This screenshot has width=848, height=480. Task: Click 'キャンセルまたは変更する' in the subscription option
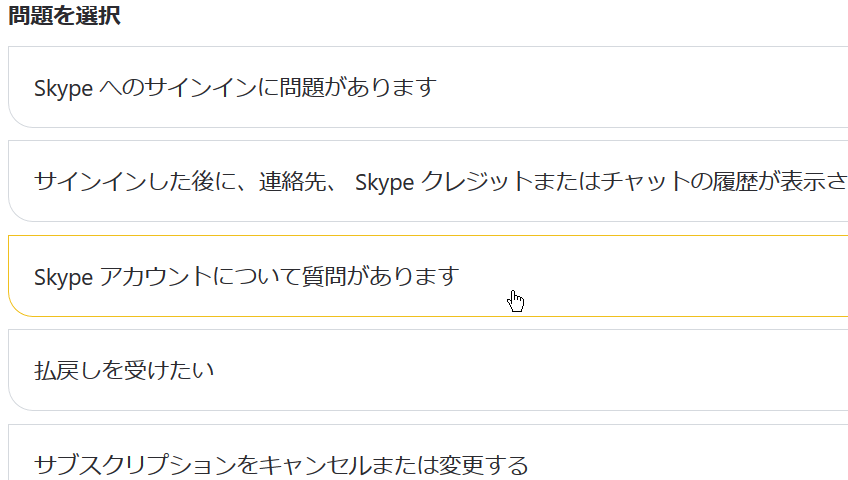coord(394,465)
